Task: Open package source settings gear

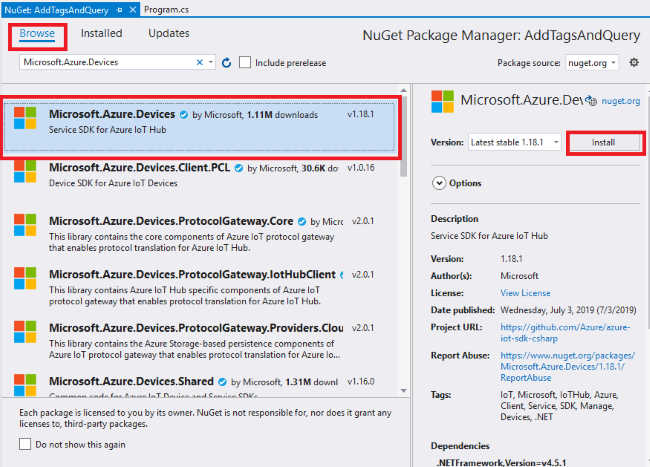Action: click(634, 63)
